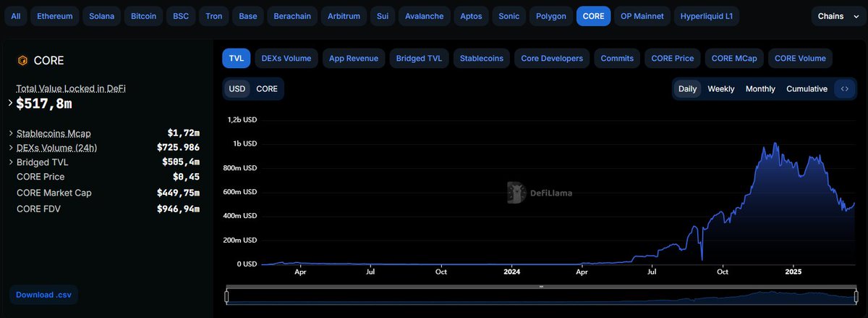Select the Solana chain

[x=101, y=16]
